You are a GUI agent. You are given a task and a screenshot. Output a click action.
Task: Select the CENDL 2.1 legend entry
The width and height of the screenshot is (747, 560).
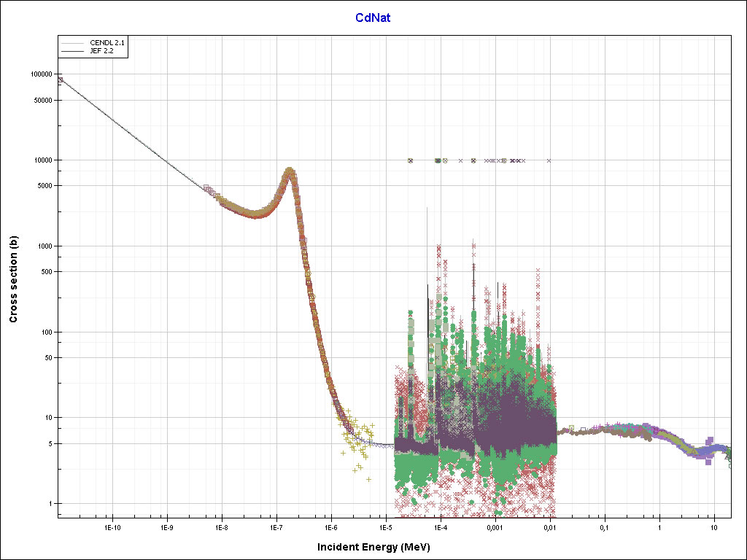click(x=107, y=44)
